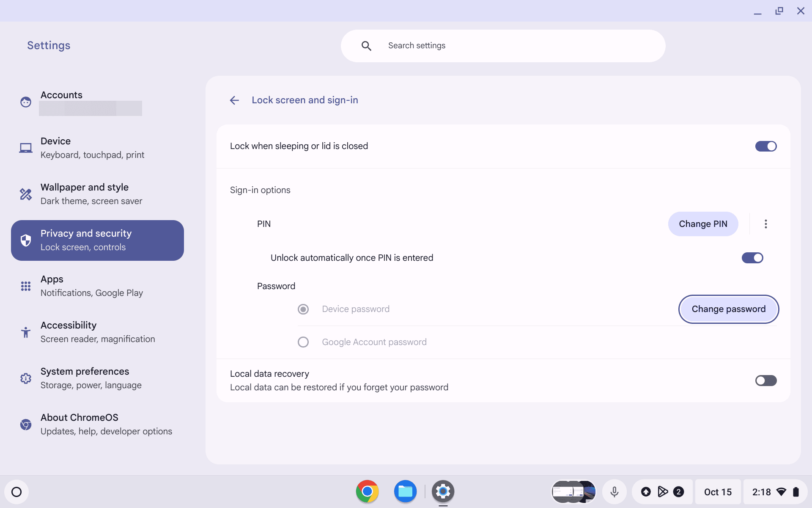812x508 pixels.
Task: Toggle Unlock automatically once PIN is entered
Action: (752, 257)
